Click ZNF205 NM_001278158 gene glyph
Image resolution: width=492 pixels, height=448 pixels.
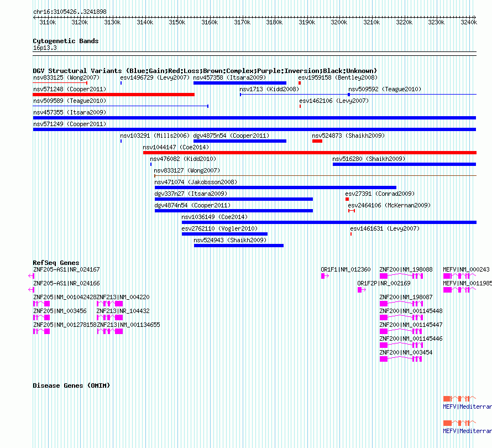click(x=41, y=331)
